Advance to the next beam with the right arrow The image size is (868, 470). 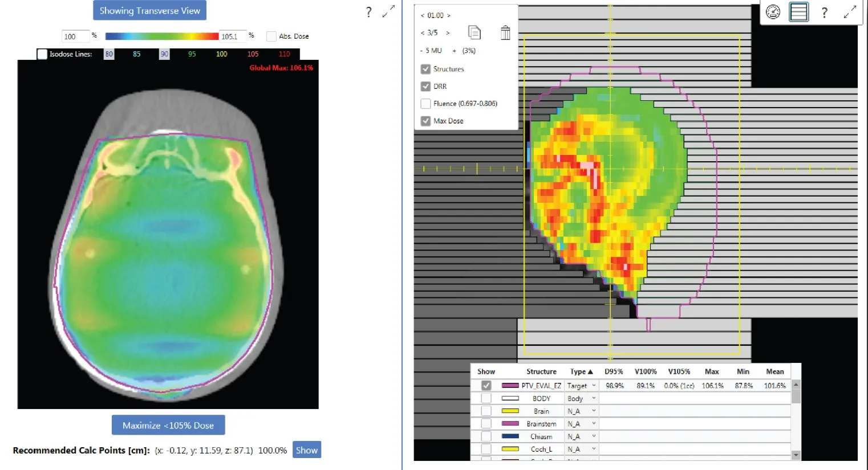[448, 32]
